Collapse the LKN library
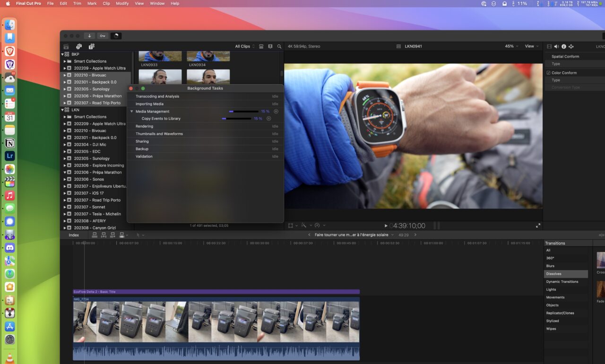This screenshot has height=364, width=605. (x=62, y=110)
